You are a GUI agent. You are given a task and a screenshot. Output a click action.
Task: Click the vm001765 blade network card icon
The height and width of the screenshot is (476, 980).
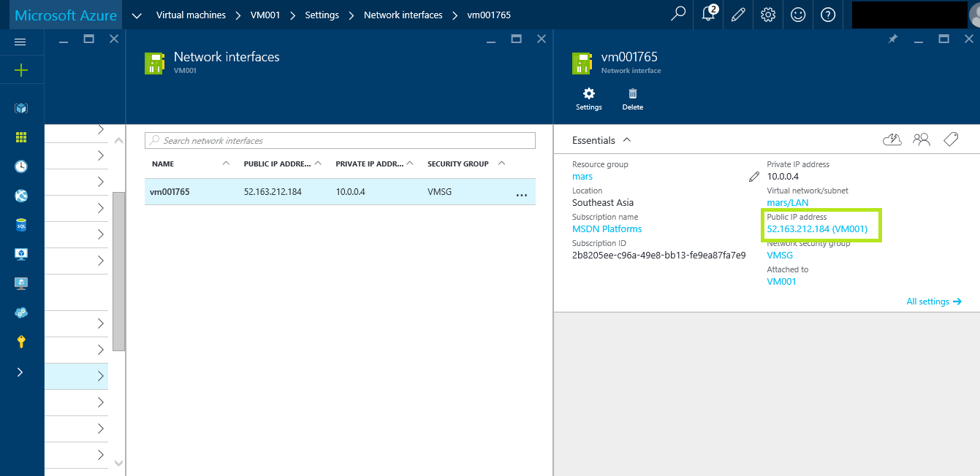[x=581, y=64]
